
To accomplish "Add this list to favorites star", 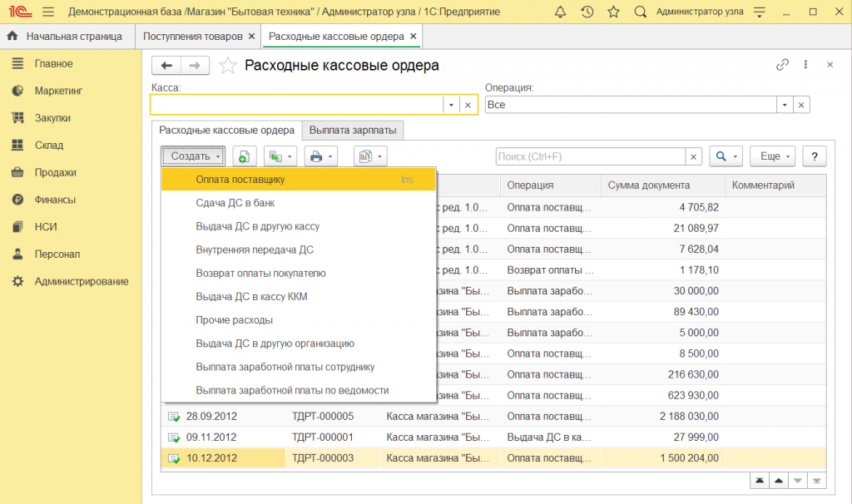I will pyautogui.click(x=226, y=66).
